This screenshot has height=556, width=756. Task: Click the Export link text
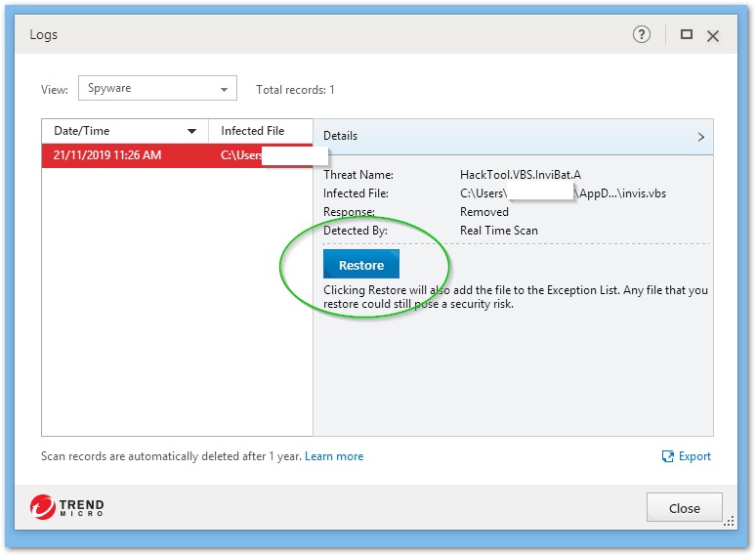click(694, 456)
